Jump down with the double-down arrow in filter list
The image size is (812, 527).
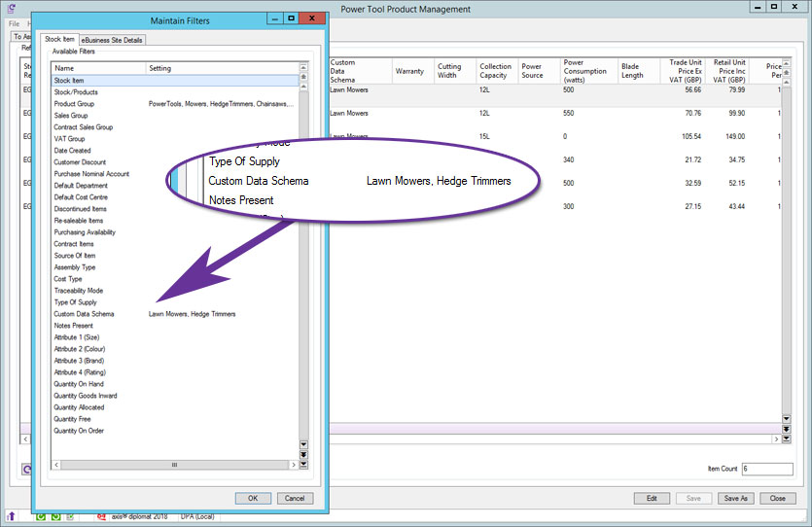[304, 454]
